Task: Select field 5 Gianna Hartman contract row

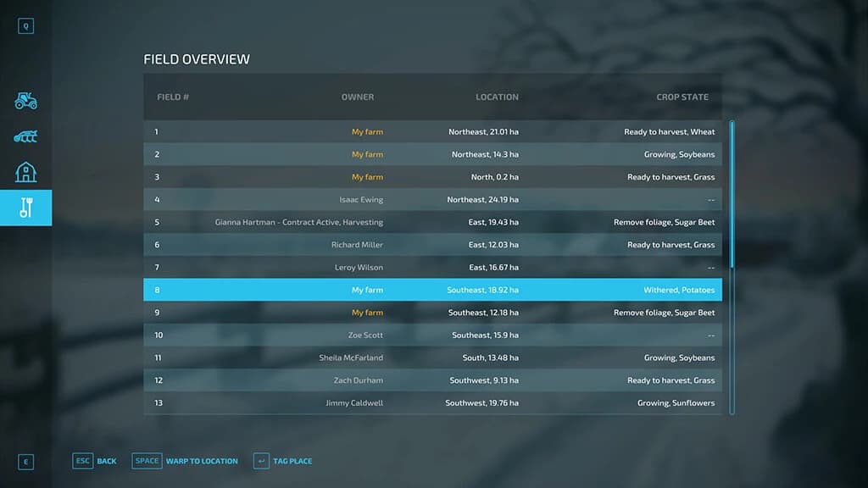Action: point(433,222)
